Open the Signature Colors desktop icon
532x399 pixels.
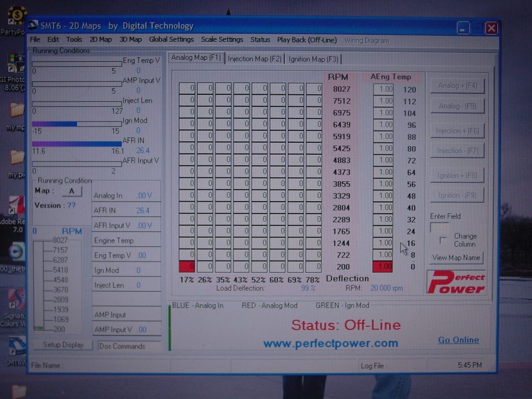point(16,308)
